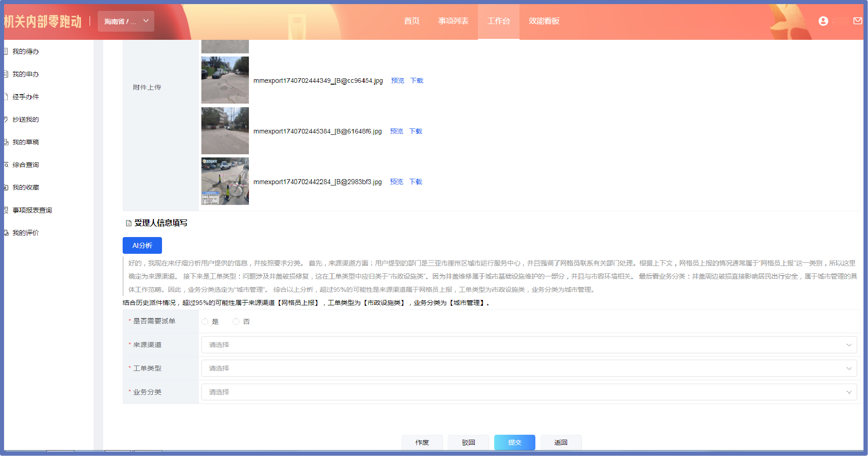
Task: Select 否 for 是否需要派单
Action: point(236,322)
